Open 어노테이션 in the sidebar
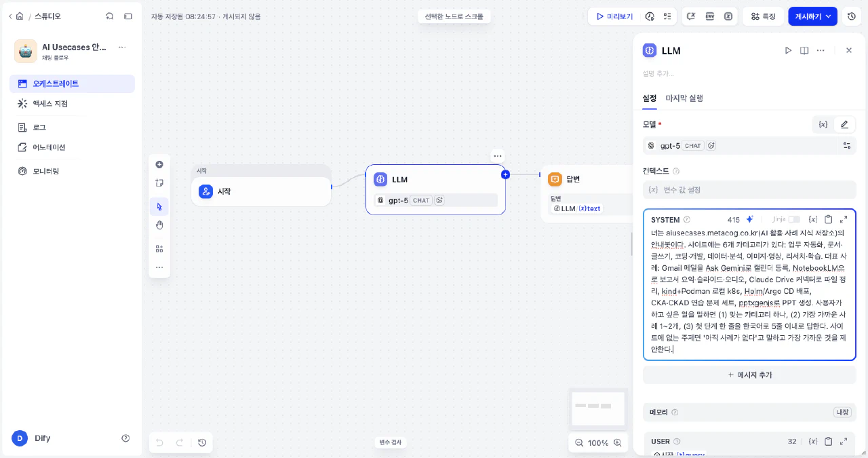 pos(72,147)
